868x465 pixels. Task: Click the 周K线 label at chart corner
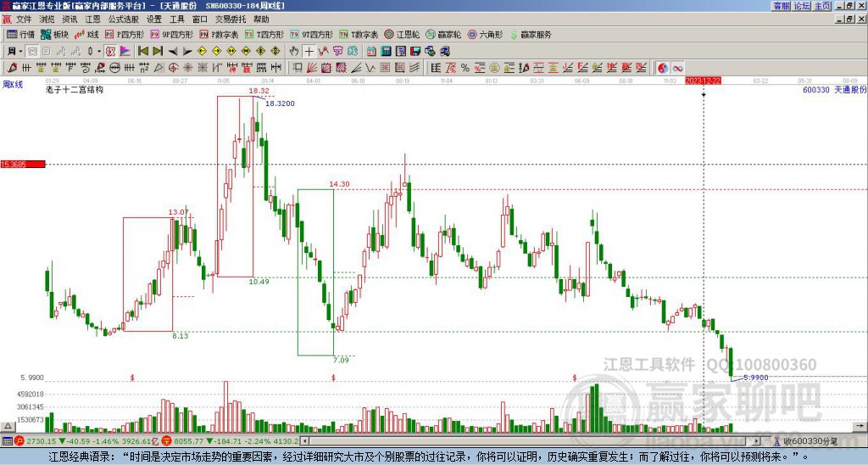(x=13, y=85)
